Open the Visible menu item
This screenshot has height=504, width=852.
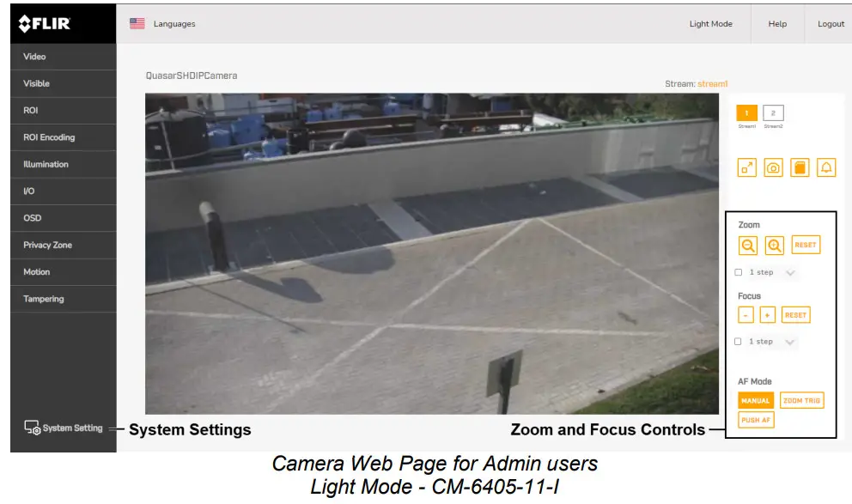coord(63,83)
